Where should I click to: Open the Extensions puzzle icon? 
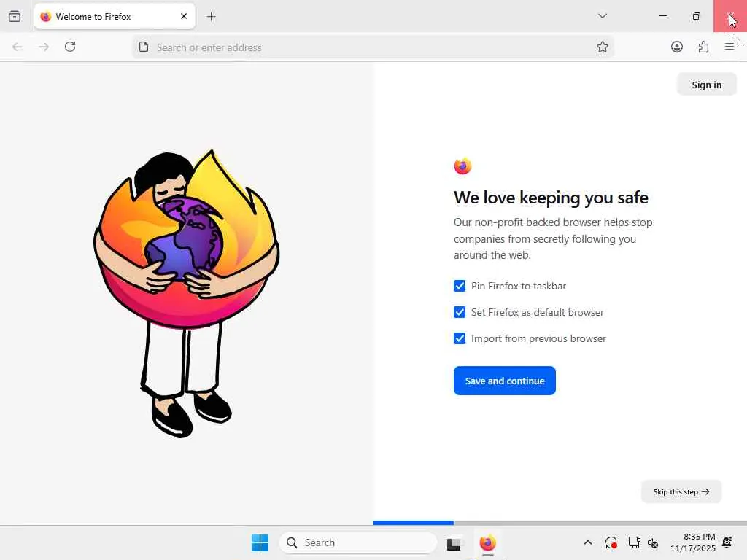(x=703, y=47)
